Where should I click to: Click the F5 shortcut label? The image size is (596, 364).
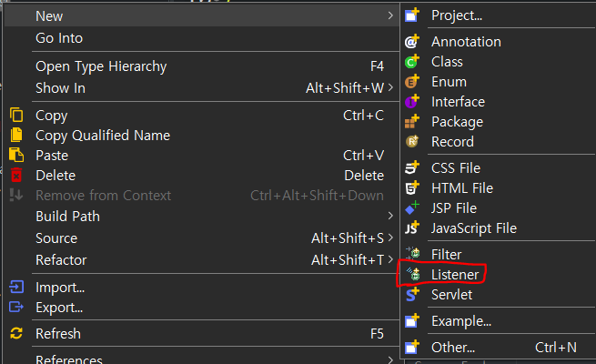pyautogui.click(x=377, y=334)
